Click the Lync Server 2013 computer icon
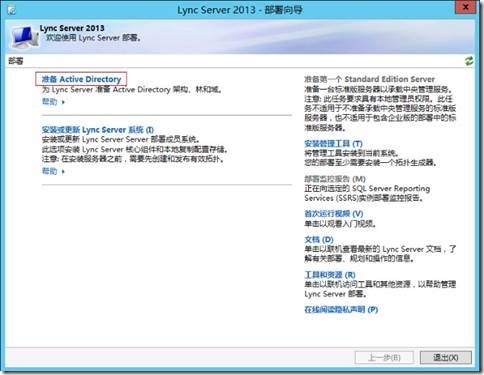 point(25,36)
